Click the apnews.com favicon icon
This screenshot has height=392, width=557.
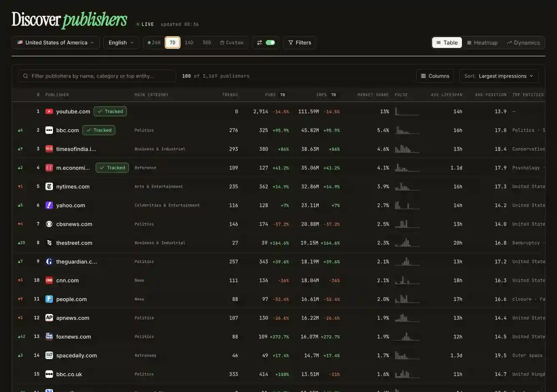click(49, 318)
